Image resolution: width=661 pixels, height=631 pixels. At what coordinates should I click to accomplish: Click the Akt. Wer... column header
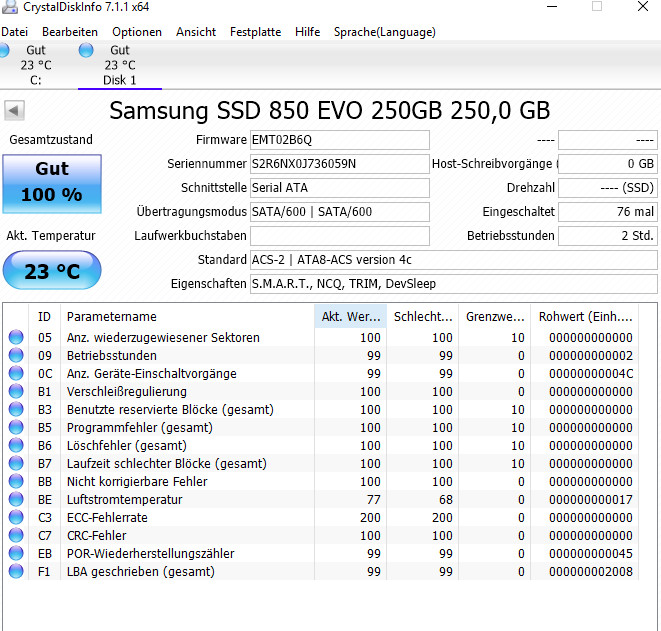[x=351, y=317]
